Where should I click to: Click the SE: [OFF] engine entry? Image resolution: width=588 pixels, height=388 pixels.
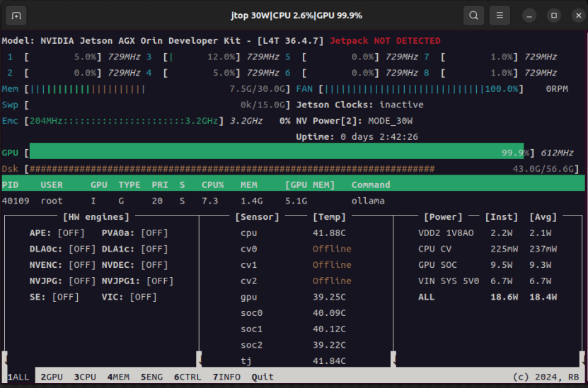point(54,297)
